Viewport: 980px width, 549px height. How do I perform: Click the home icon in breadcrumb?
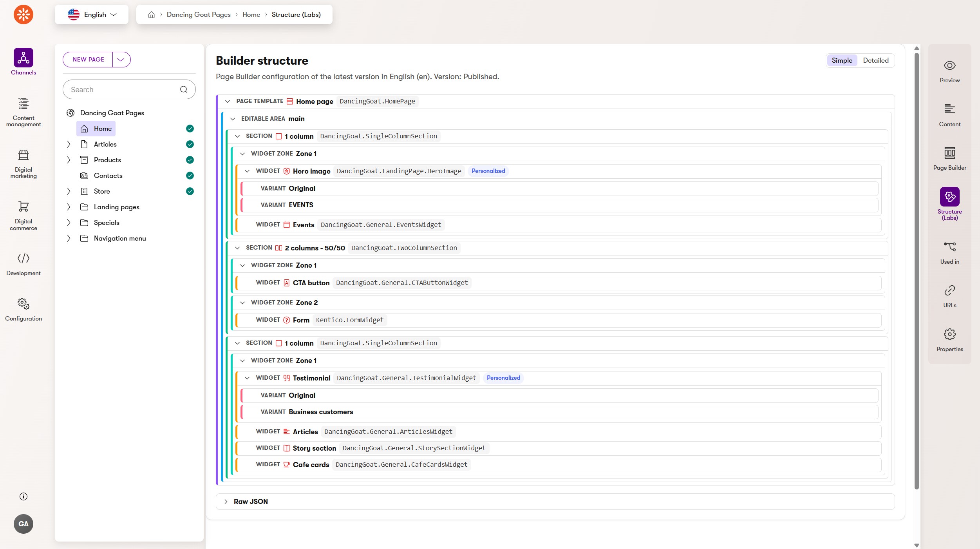tap(152, 14)
